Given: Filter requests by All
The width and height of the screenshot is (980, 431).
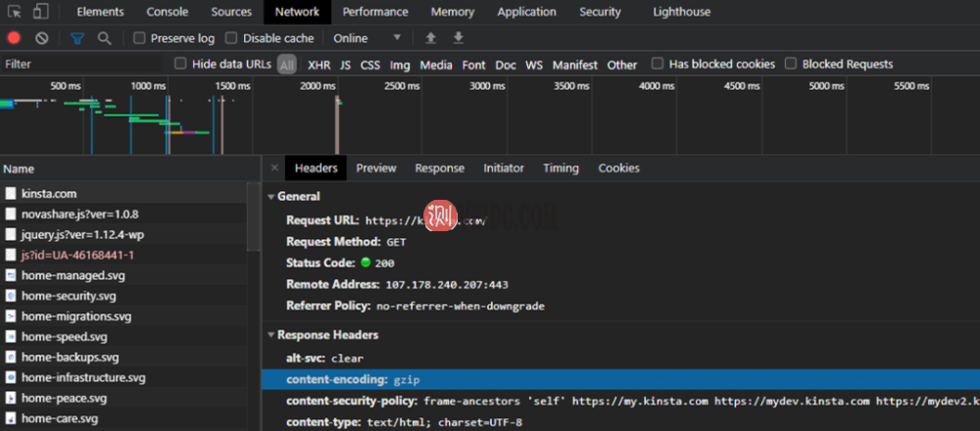Looking at the screenshot, I should 287,65.
